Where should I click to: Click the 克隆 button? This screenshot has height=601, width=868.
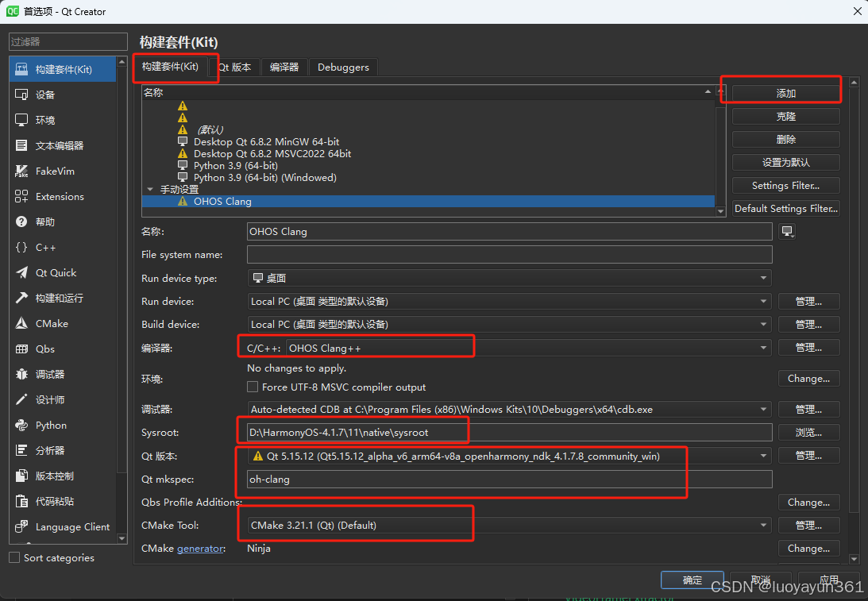[x=785, y=117]
